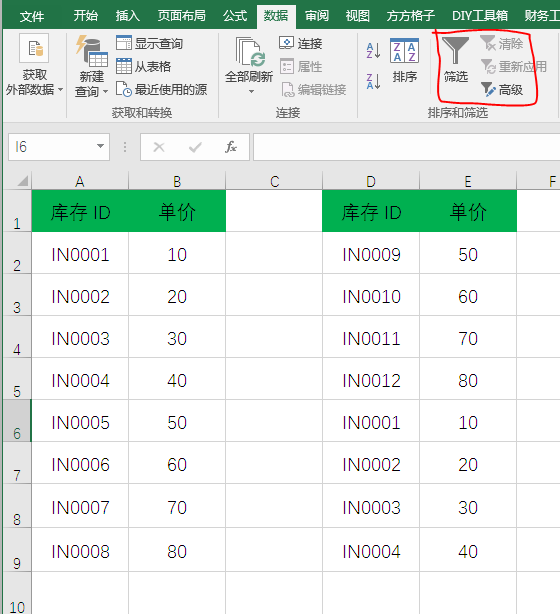The image size is (560, 614).
Task: Select header cell 单价 in column E
Action: tap(468, 211)
